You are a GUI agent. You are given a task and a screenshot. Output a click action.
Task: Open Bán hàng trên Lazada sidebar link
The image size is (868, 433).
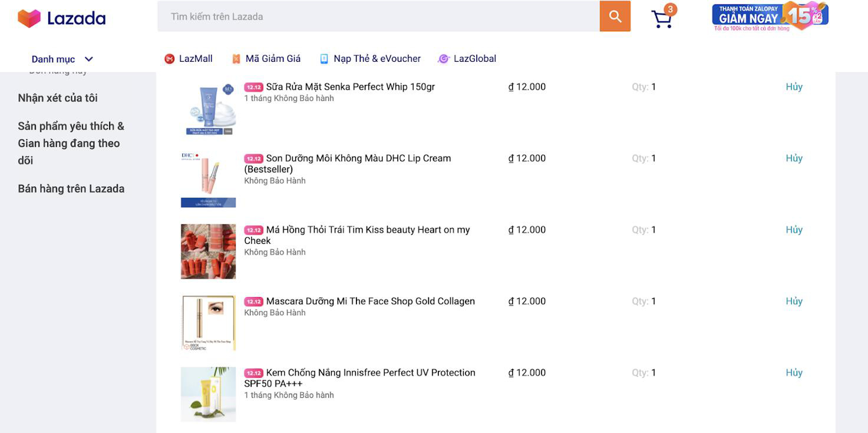[71, 189]
